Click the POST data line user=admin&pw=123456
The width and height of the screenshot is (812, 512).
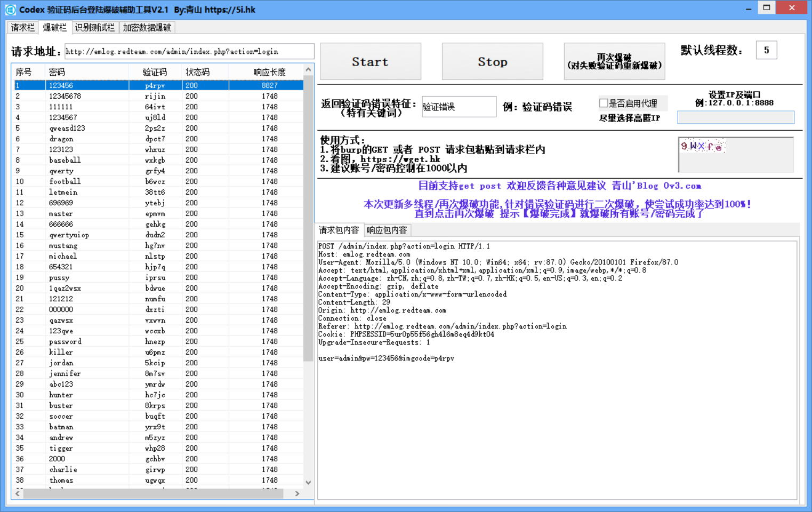pyautogui.click(x=386, y=358)
